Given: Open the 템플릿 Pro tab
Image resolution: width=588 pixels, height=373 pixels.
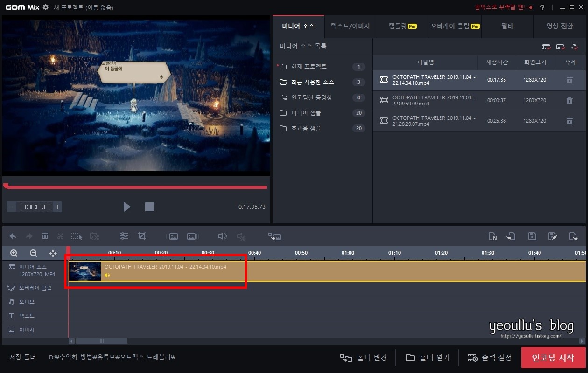Looking at the screenshot, I should click(403, 26).
